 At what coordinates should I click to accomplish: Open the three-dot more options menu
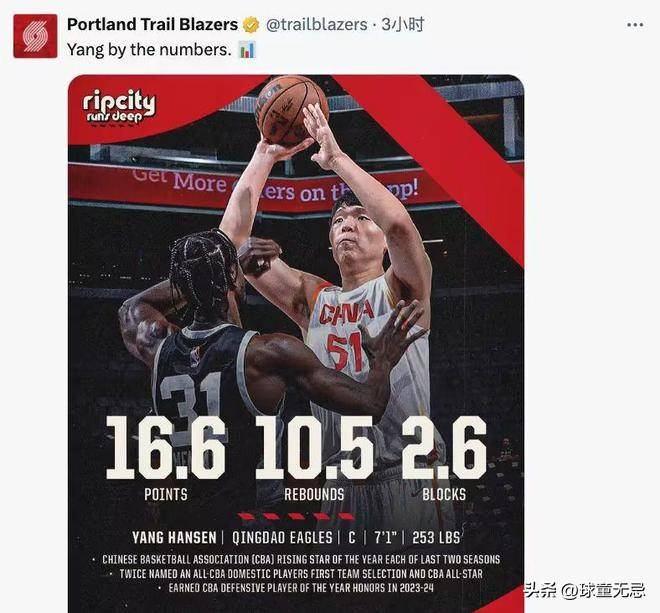[x=635, y=25]
